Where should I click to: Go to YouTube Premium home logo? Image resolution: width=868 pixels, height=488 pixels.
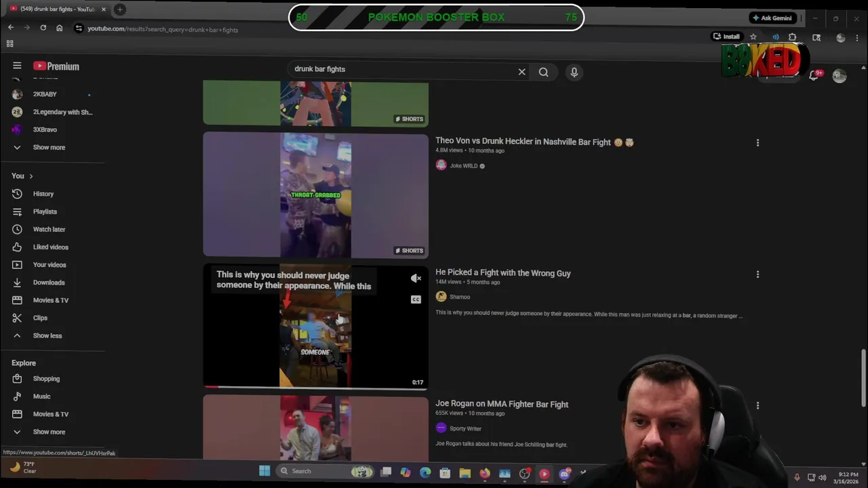[x=56, y=66]
